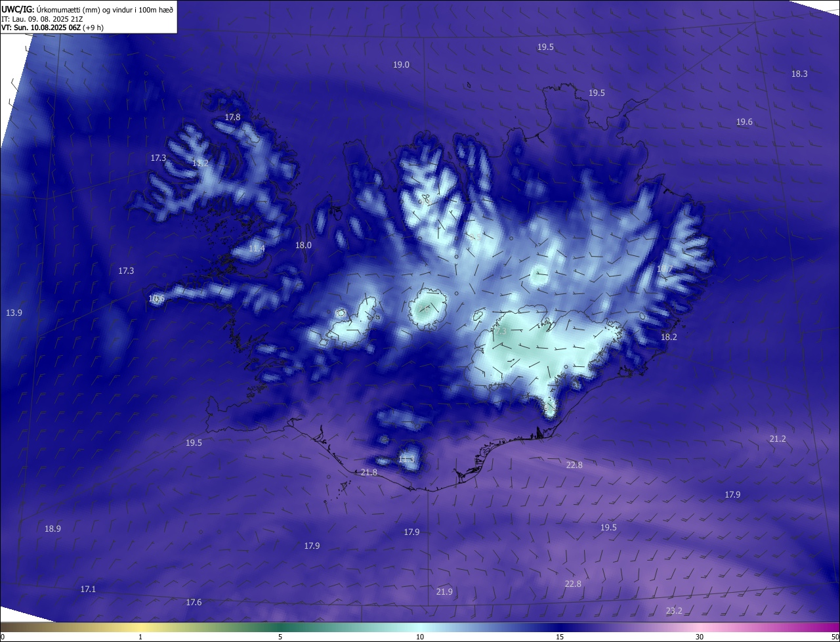
Task: Click the 17.1 value label
Action: (88, 589)
